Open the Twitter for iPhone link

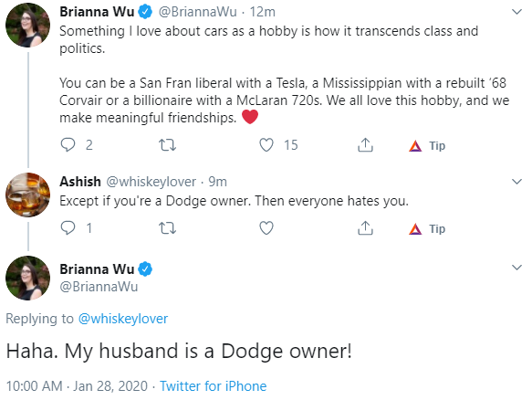point(213,386)
